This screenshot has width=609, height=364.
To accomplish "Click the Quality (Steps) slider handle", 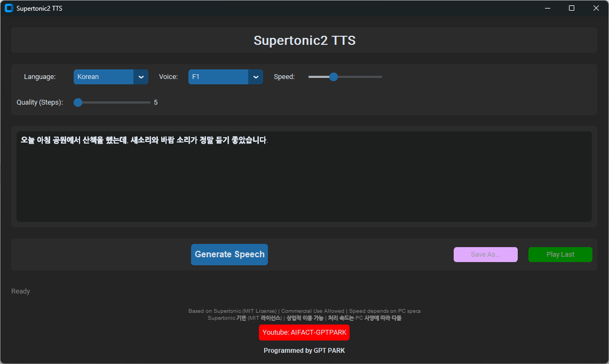I will click(x=78, y=102).
